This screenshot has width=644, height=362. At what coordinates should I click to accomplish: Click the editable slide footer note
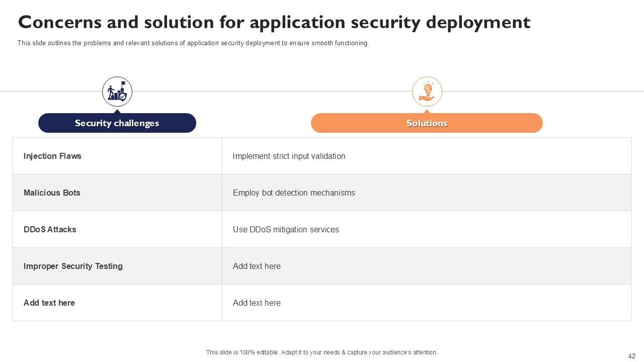point(322,352)
